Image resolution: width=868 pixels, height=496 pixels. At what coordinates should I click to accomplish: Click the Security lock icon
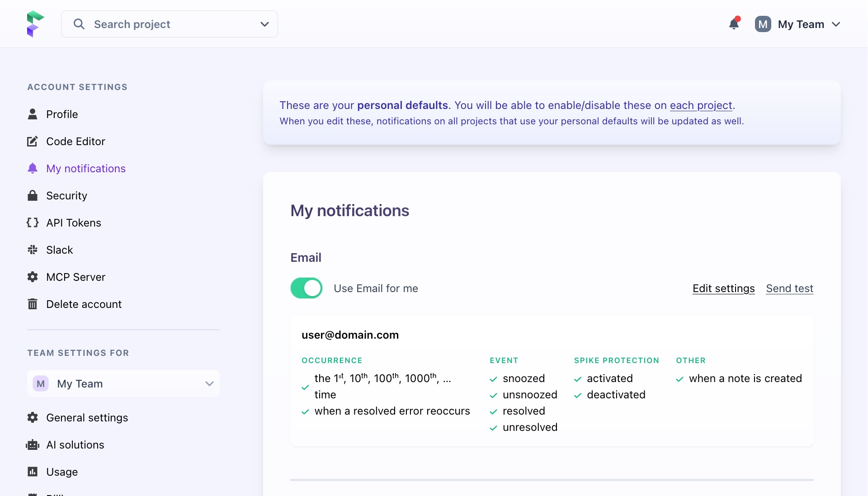click(33, 195)
